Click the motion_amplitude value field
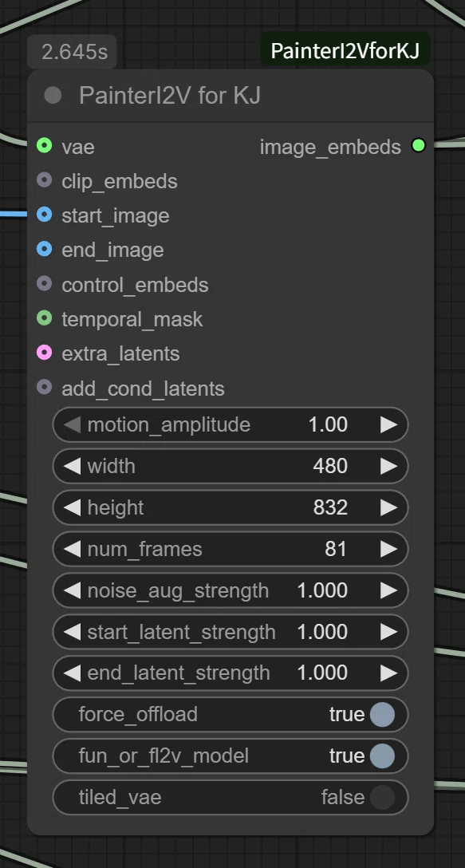465x868 pixels. click(231, 425)
